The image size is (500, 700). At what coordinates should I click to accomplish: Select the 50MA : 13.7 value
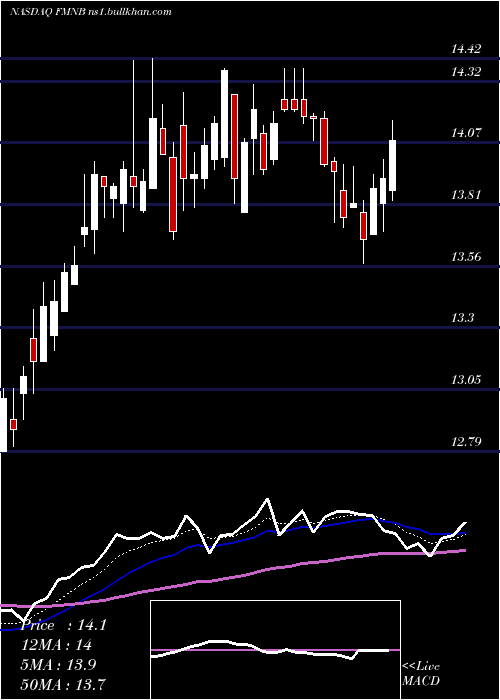tap(64, 684)
